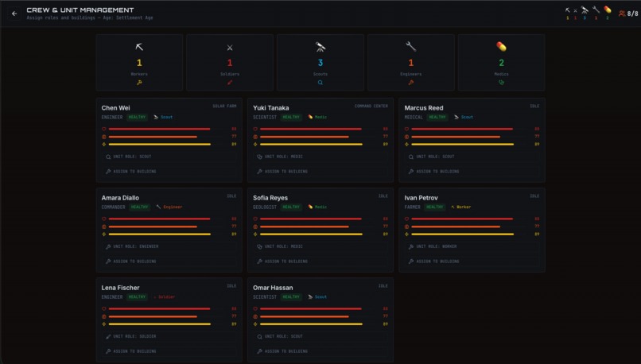This screenshot has height=364, width=641.
Task: Open Ivan Petrov's Unit Role: Worker selector
Action: pyautogui.click(x=472, y=246)
